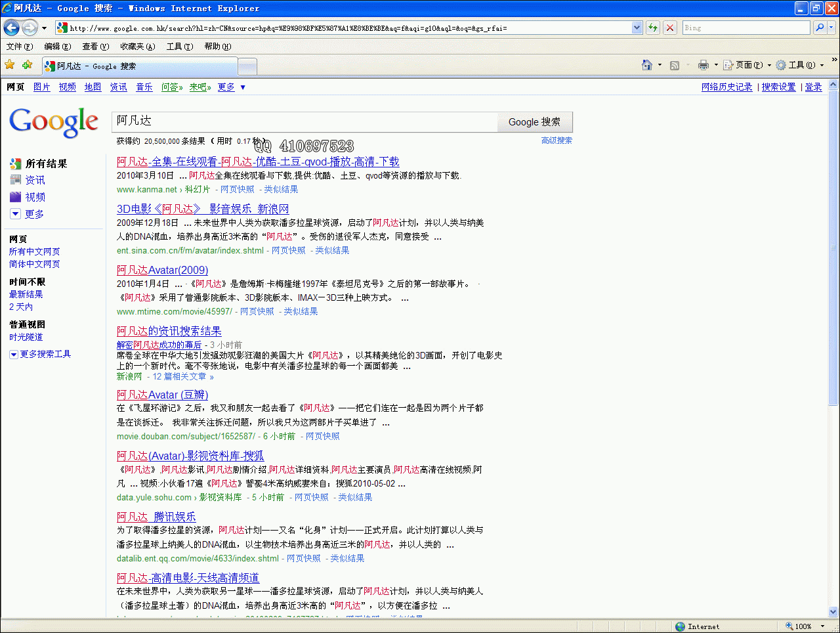Open 网页快照 for kanma.net result
Screen dimensions: 840x633
[238, 189]
